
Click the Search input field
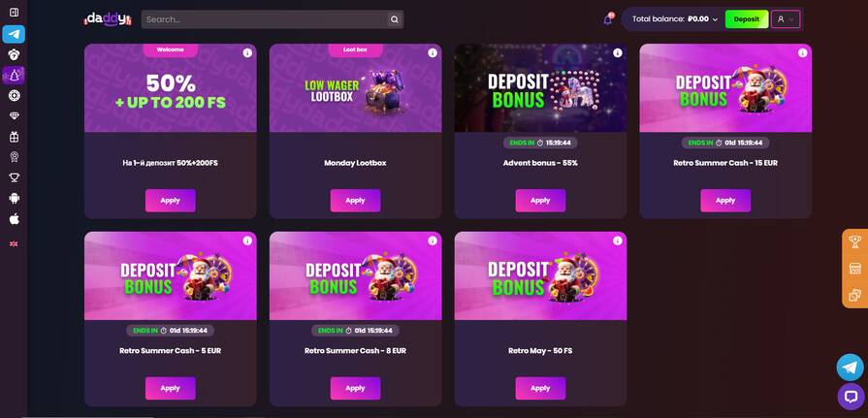265,19
